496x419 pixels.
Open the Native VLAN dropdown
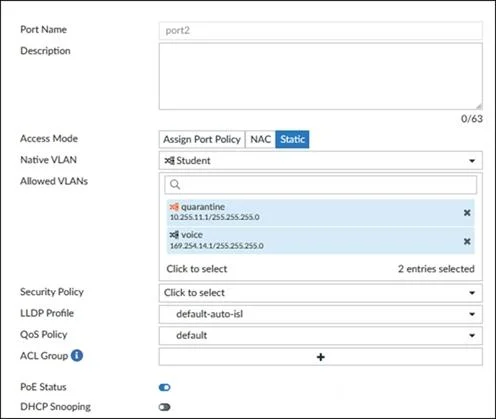[321, 161]
